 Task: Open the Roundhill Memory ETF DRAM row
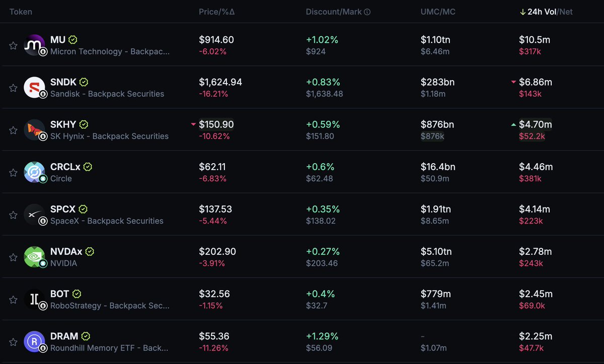(302, 341)
